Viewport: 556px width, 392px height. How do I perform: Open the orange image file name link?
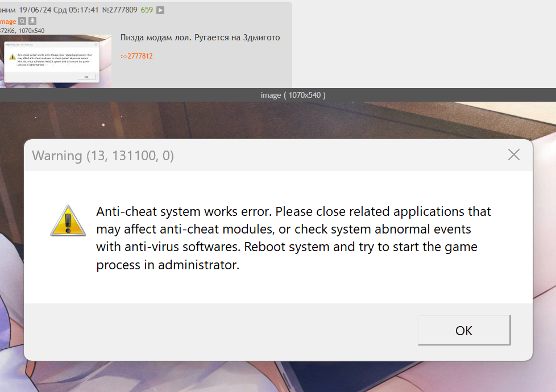tap(8, 21)
